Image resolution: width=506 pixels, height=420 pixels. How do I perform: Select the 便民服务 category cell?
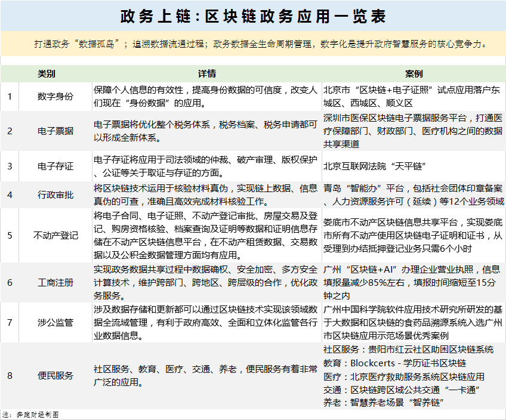(x=55, y=376)
